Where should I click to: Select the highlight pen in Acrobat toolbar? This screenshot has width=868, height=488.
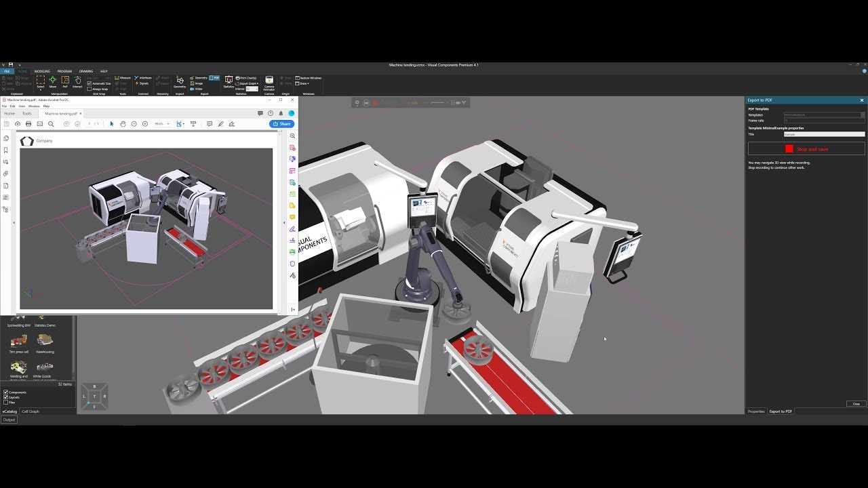[221, 124]
